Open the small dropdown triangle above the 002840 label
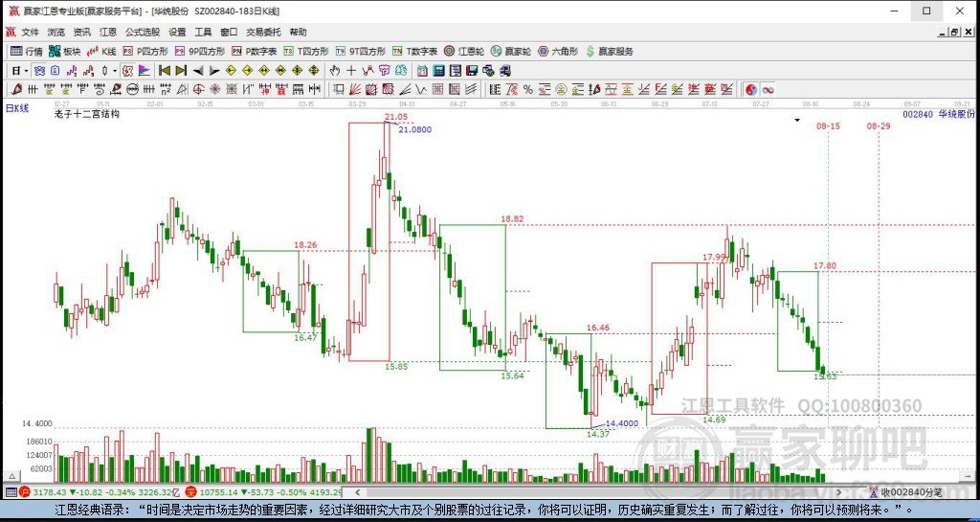 click(797, 120)
